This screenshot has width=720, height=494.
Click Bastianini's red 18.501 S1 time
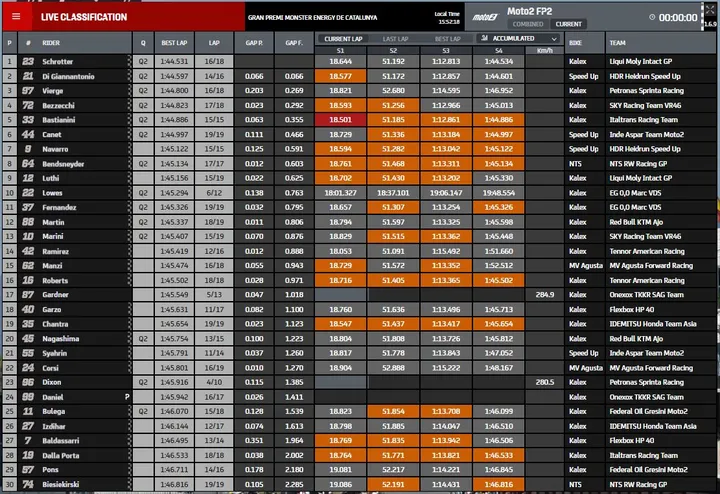(x=340, y=120)
